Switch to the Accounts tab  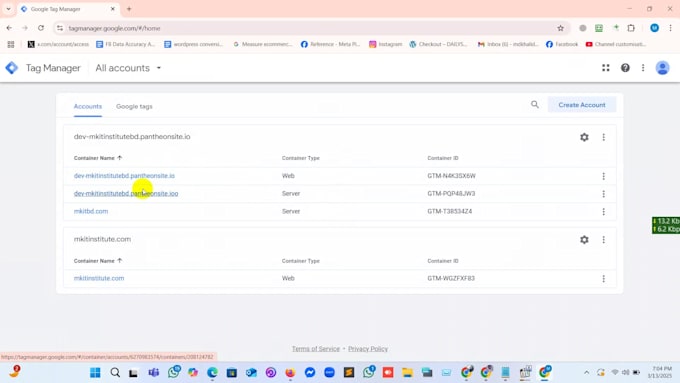88,106
